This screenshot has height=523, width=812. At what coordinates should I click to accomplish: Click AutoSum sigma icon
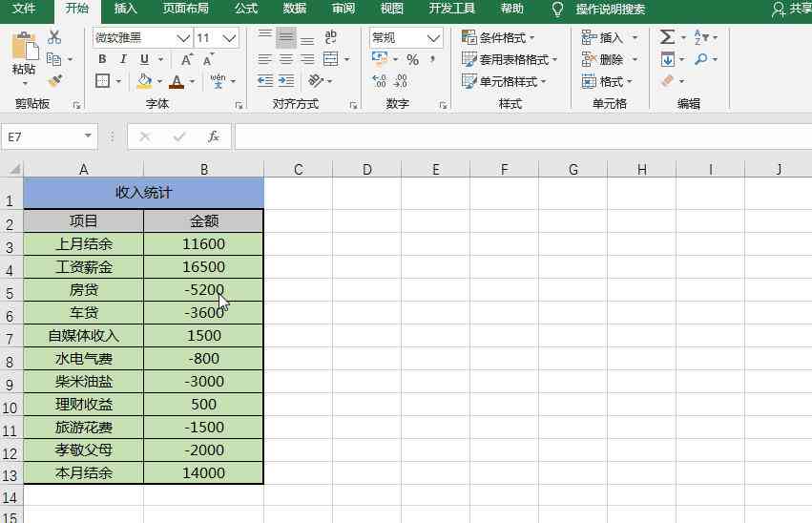coord(667,37)
